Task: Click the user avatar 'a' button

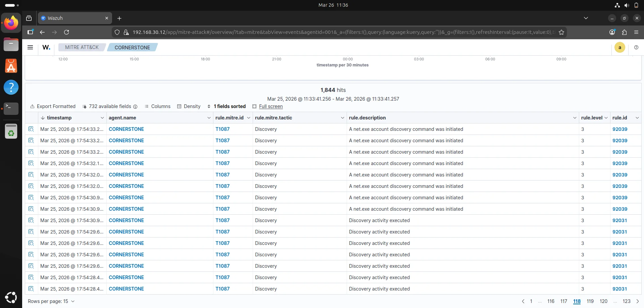Action: click(620, 47)
